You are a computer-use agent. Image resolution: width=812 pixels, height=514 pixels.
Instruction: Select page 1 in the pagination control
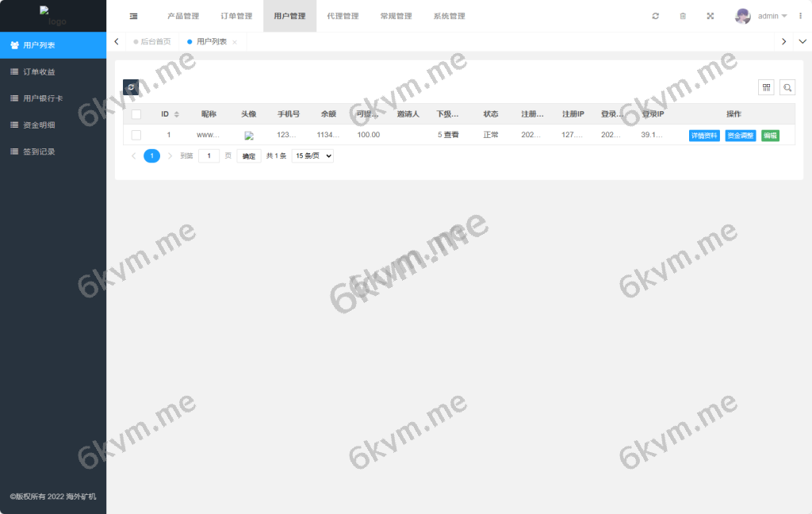coord(151,155)
